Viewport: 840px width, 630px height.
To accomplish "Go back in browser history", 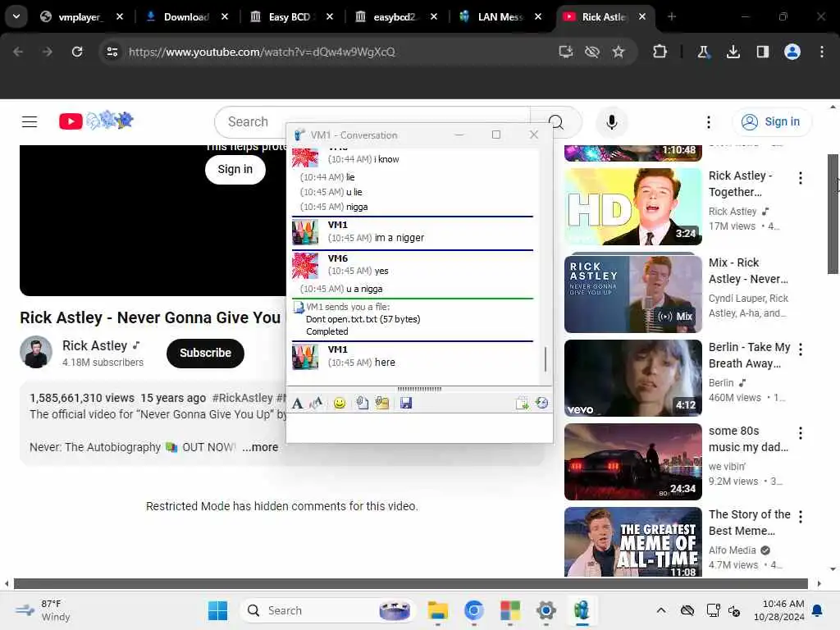I will click(18, 52).
